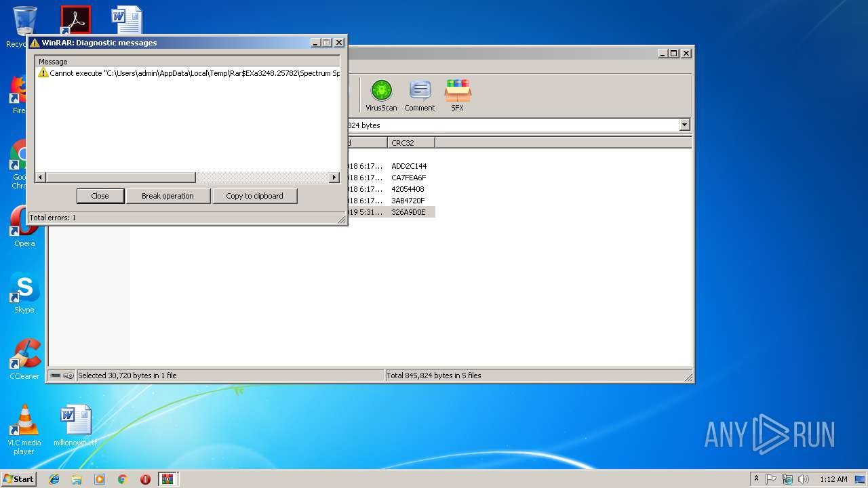Click the VirusScan toolbar icon
This screenshot has height=488, width=868.
381,95
